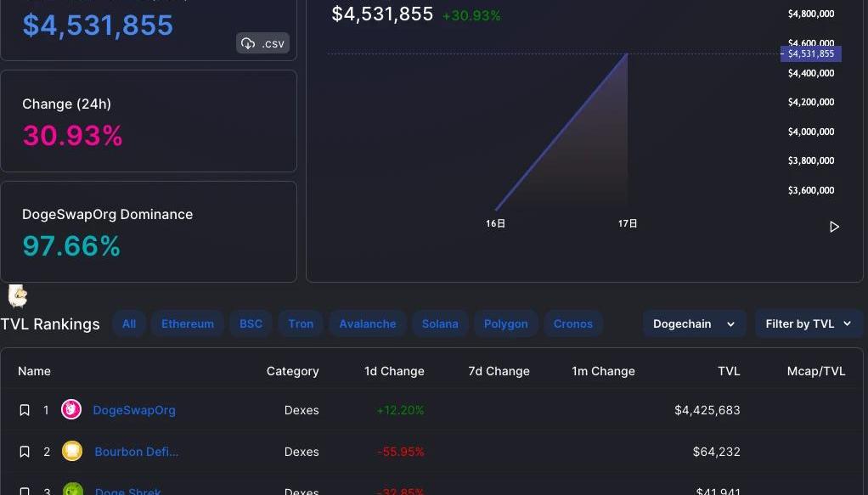The height and width of the screenshot is (495, 868).
Task: Click the DogeSwapOrg Dominance label
Action: click(107, 214)
